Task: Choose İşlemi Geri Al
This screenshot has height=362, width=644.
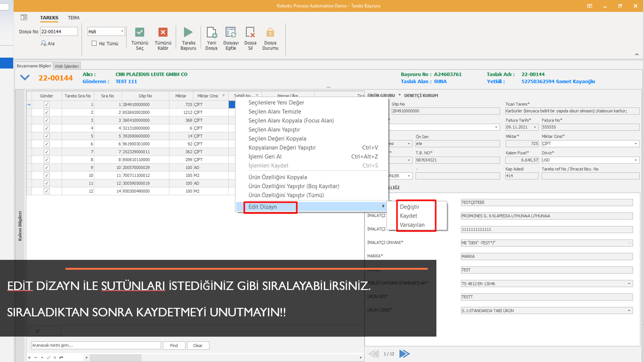Action: (x=265, y=156)
